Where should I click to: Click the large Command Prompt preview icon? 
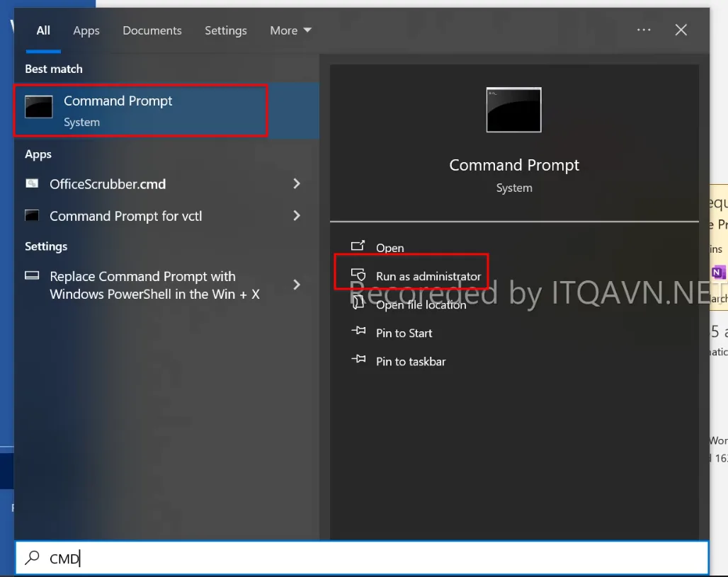click(x=513, y=110)
